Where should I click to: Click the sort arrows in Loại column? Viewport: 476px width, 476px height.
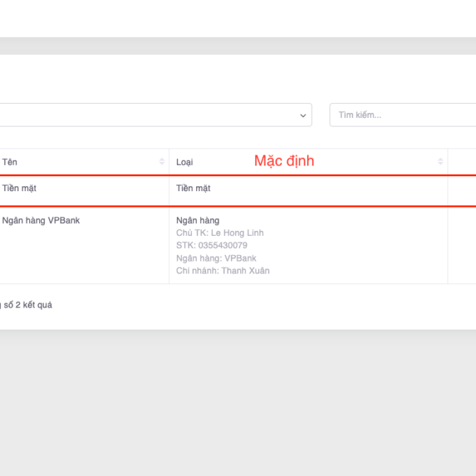(440, 162)
